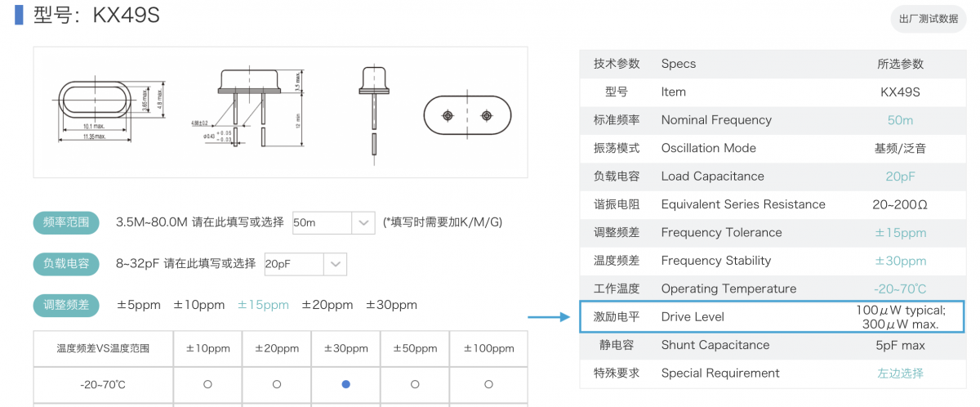The image size is (980, 407).
Task: Select ±5ppm frequency tolerance
Action: (x=139, y=305)
